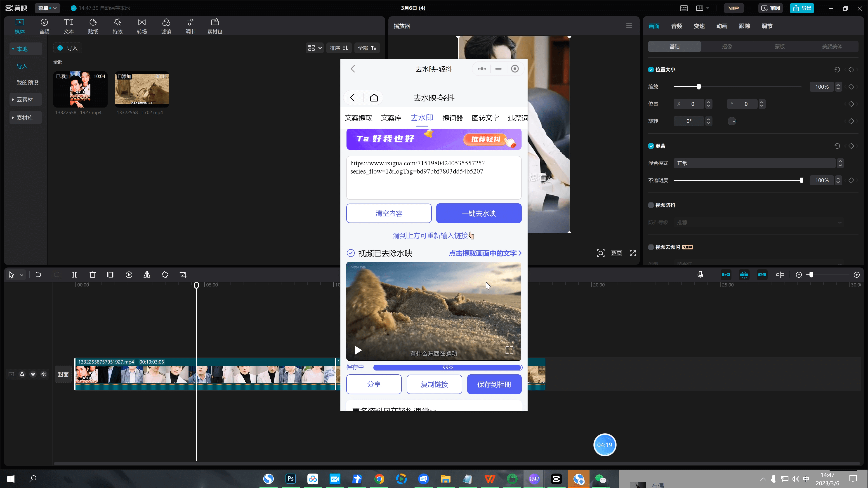The height and width of the screenshot is (488, 868).
Task: Click the 复制链接 button
Action: 434,384
